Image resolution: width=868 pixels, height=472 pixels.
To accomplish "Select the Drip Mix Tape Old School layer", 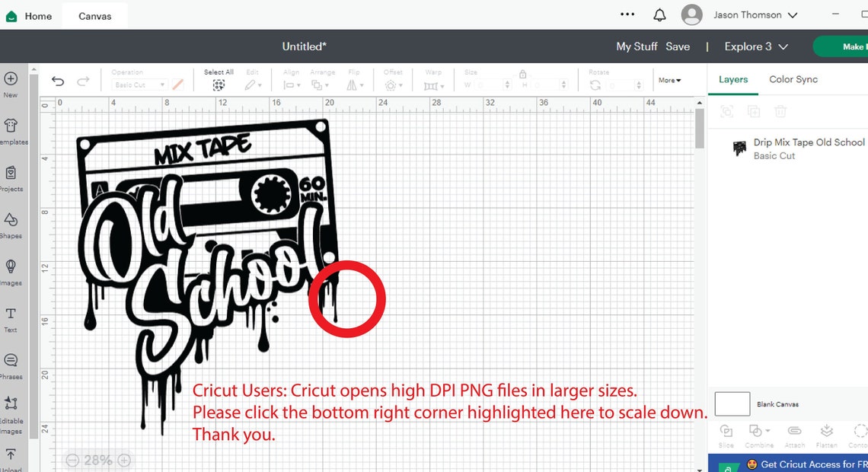I will click(788, 148).
